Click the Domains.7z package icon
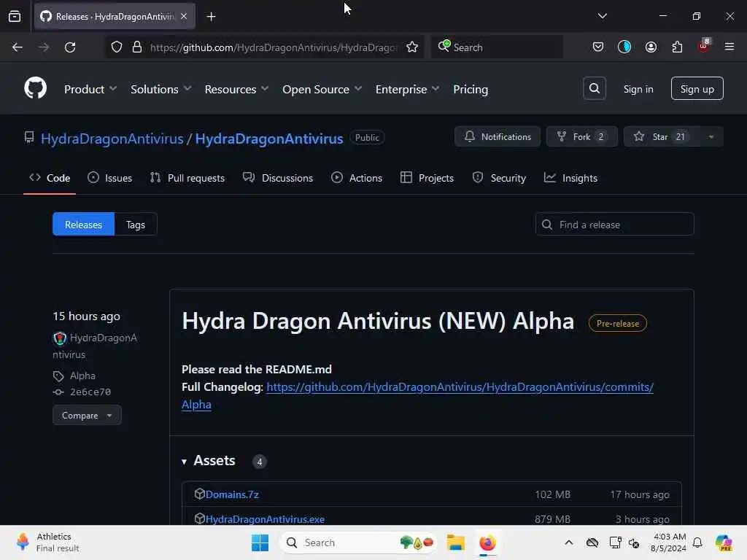The image size is (747, 560). point(200,494)
